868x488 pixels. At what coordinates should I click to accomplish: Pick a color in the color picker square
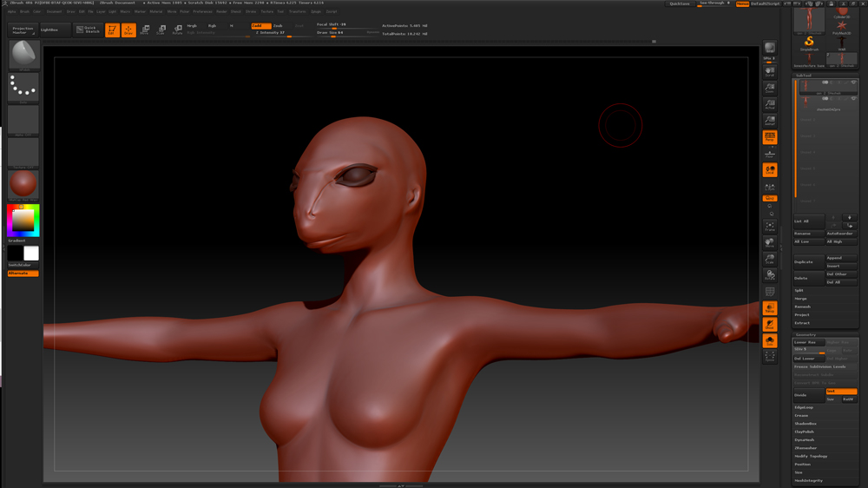[x=22, y=221]
